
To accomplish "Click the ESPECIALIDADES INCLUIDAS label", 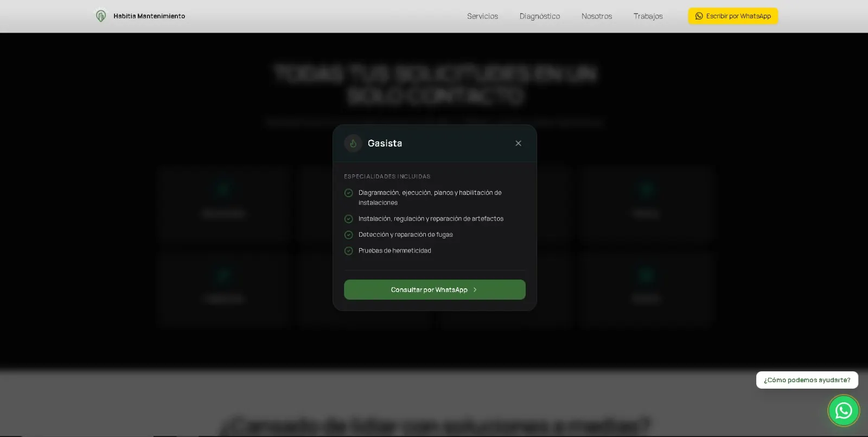I will click(x=387, y=176).
